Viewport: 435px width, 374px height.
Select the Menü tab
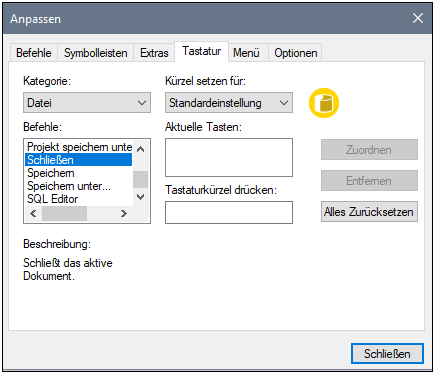[246, 53]
